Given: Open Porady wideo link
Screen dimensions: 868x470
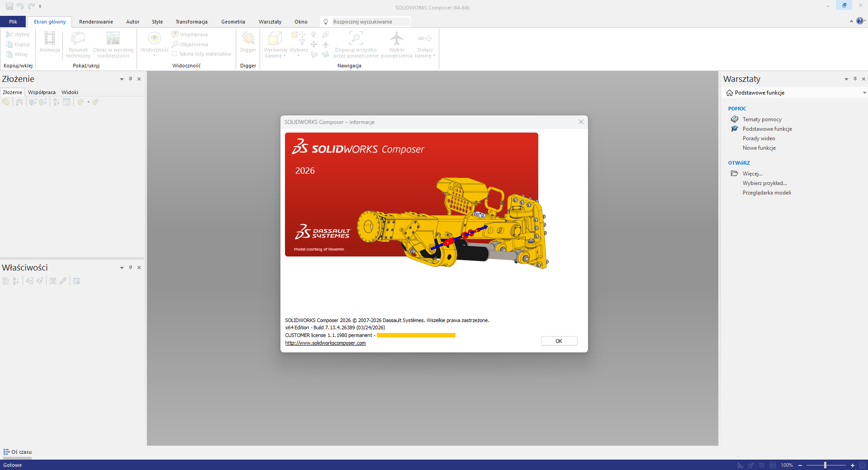Looking at the screenshot, I should click(x=759, y=138).
